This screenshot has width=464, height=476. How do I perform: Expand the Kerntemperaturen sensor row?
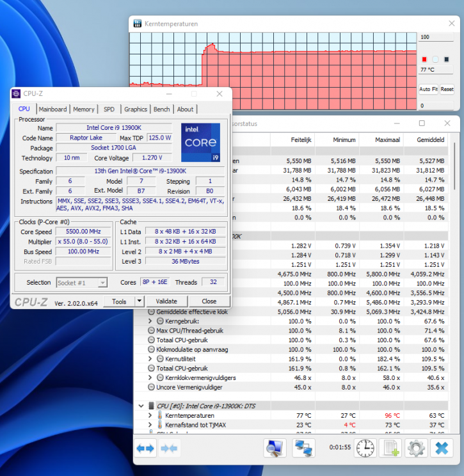(150, 415)
